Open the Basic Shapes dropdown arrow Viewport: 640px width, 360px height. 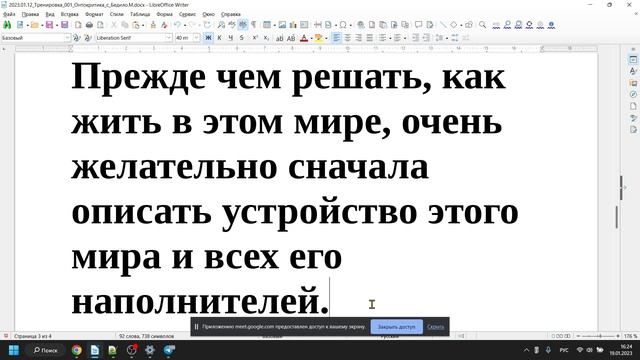coord(461,25)
